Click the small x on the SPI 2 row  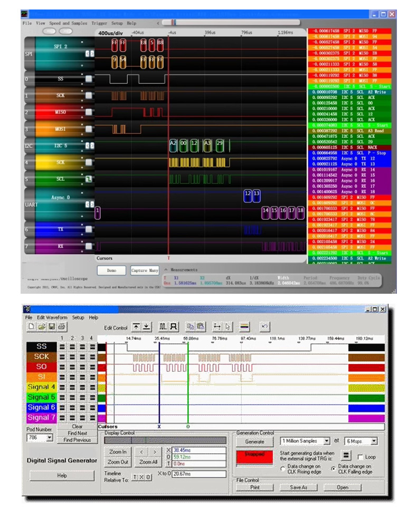(82, 42)
